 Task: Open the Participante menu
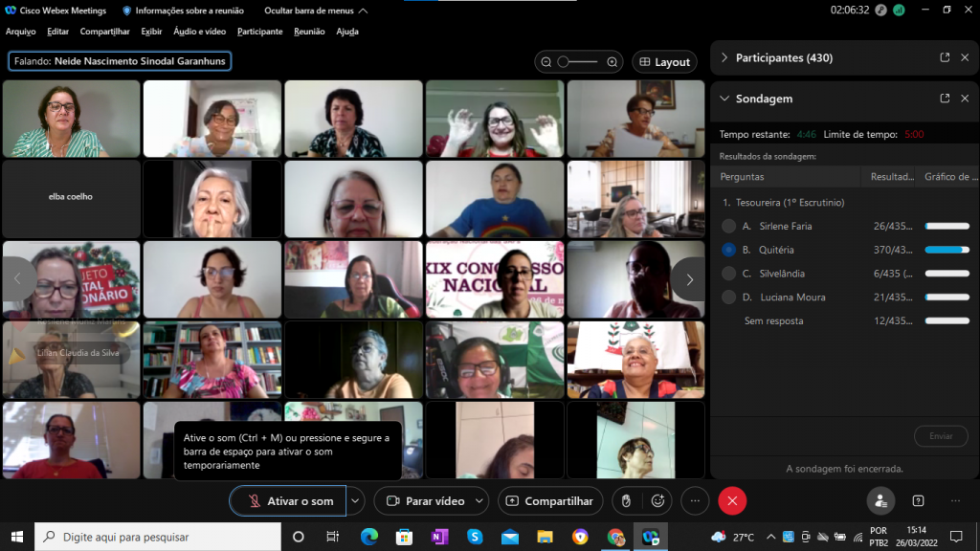click(x=259, y=32)
